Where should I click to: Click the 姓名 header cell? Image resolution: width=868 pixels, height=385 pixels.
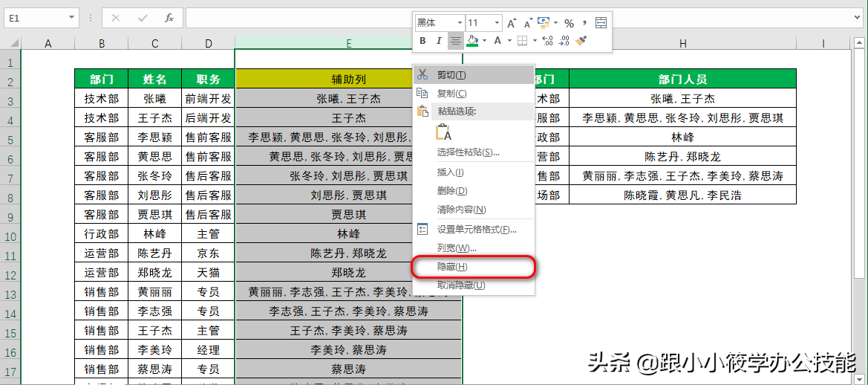click(x=154, y=80)
